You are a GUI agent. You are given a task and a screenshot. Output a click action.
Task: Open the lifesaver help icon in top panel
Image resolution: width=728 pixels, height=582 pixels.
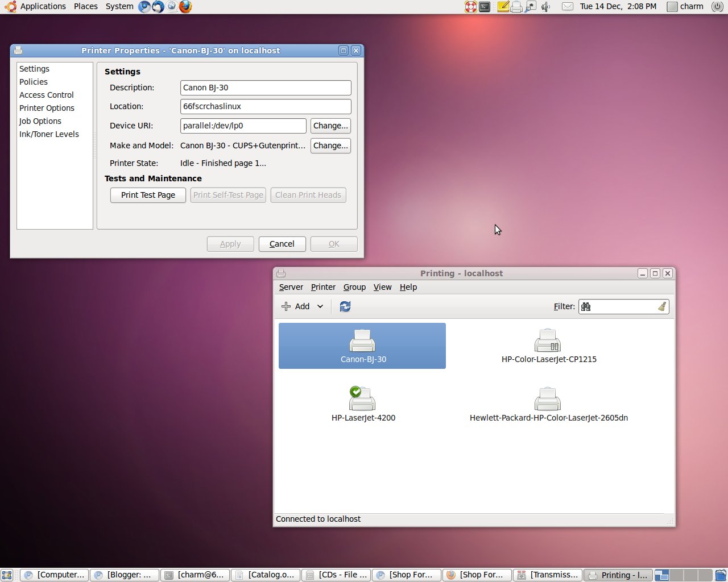coord(471,7)
